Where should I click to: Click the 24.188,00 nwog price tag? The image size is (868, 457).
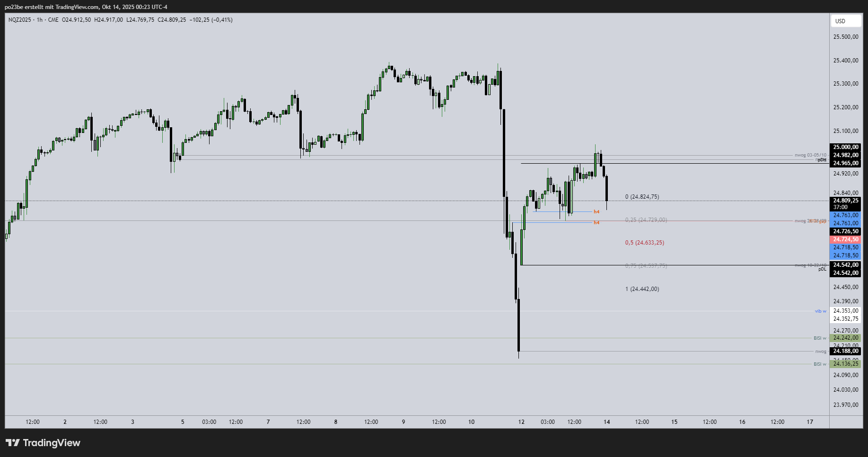point(846,351)
